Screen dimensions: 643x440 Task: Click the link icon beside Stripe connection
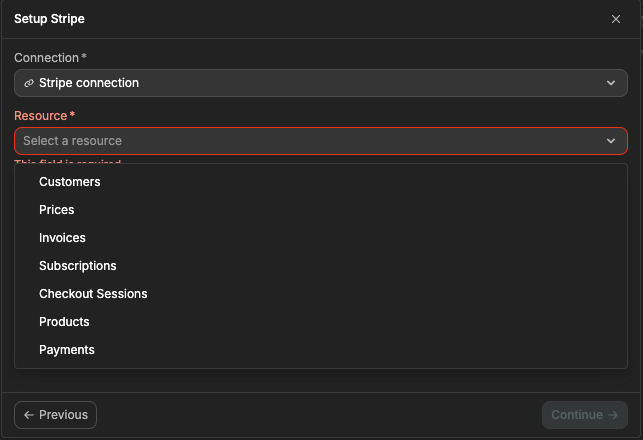(x=29, y=83)
